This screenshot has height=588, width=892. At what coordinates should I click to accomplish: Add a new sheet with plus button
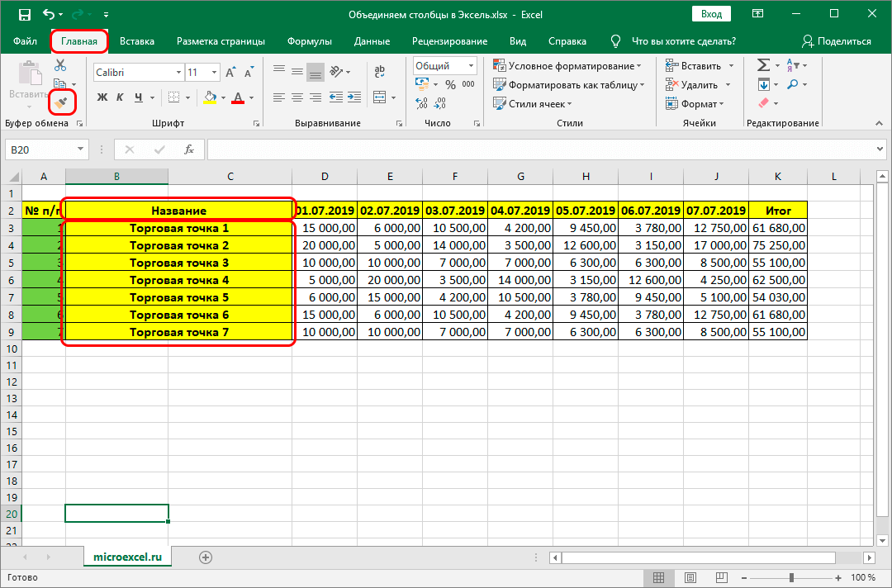tap(206, 557)
